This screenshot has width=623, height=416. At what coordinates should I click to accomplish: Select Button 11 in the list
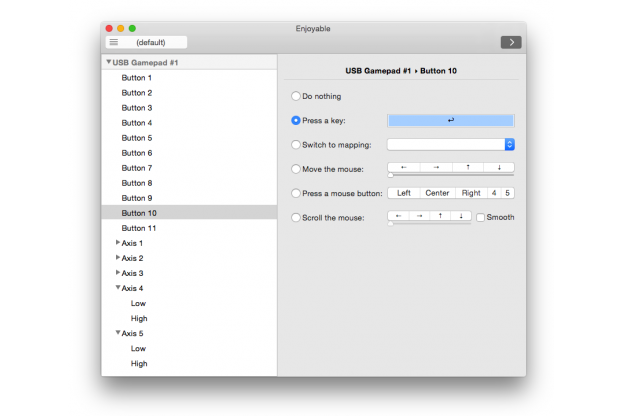[x=189, y=228]
